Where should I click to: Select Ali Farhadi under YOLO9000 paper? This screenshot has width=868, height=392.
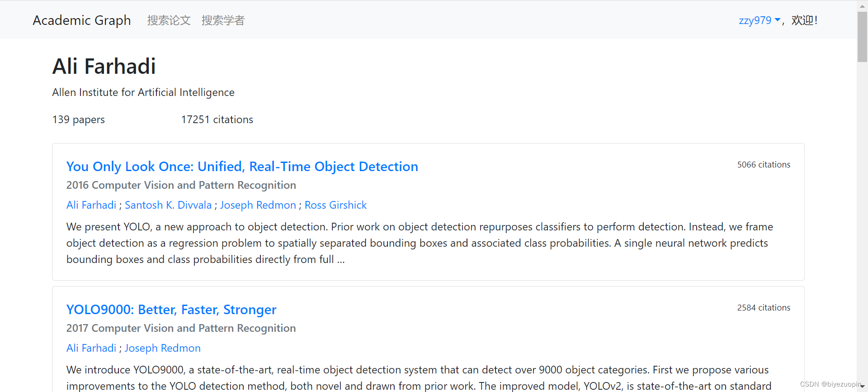[91, 348]
